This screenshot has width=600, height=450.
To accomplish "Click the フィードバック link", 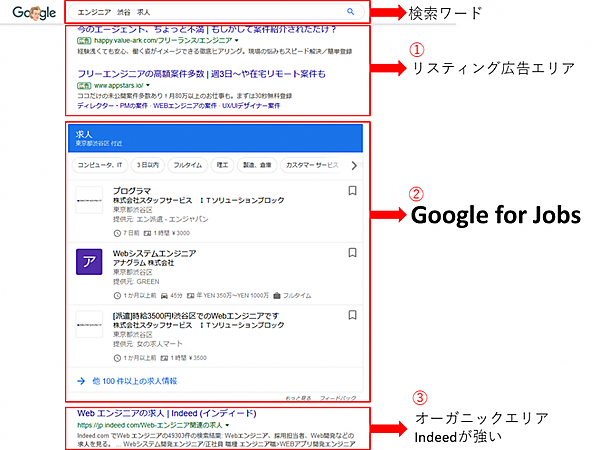I will point(338,398).
